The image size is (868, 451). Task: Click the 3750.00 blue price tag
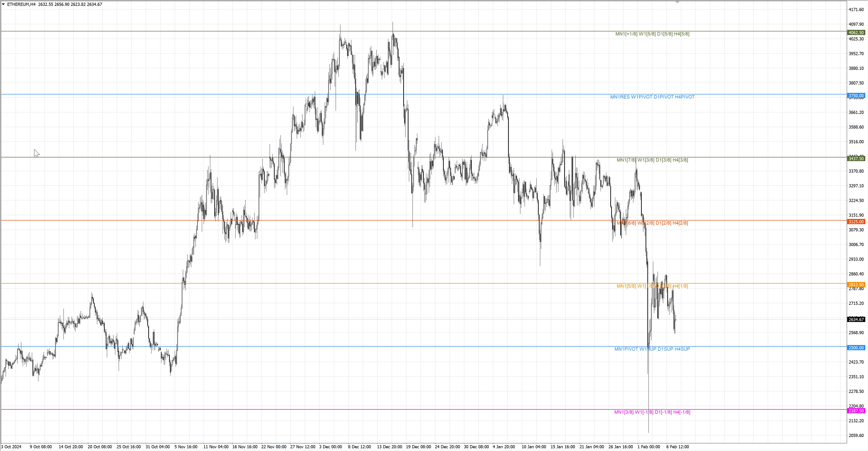(x=856, y=96)
